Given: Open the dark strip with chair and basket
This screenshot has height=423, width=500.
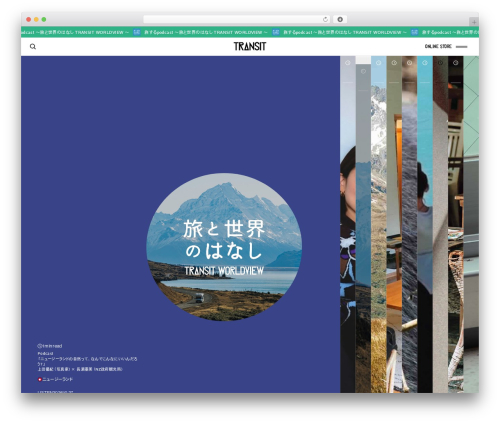Looking at the screenshot, I should pos(456,224).
